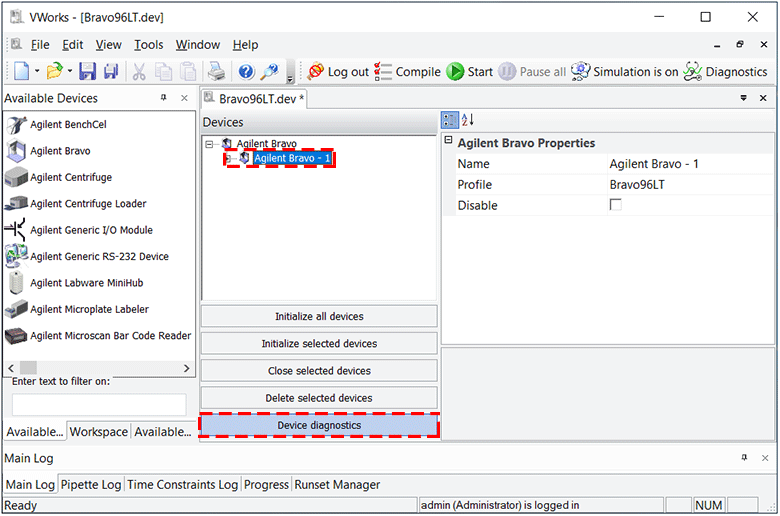Screen dimensions: 780x516
Task: Switch to the last Available... tab
Action: [163, 432]
